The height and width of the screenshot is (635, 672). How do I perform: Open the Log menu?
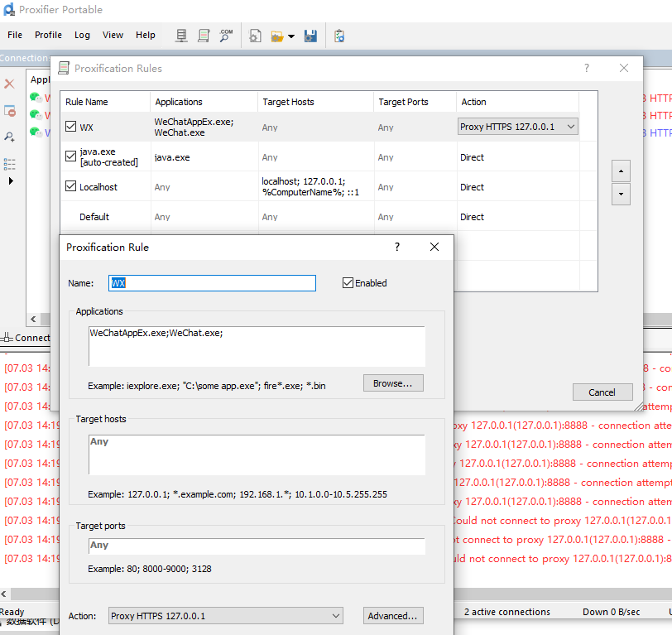point(82,35)
